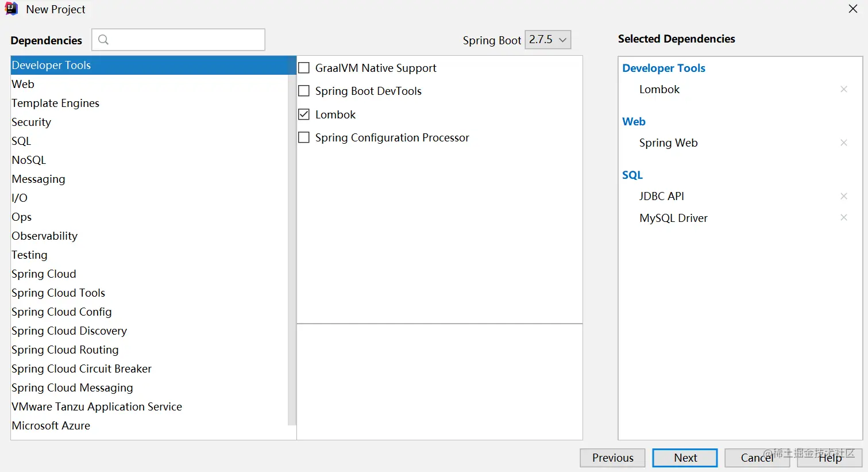Open the Spring Boot version dropdown
868x472 pixels.
[547, 40]
